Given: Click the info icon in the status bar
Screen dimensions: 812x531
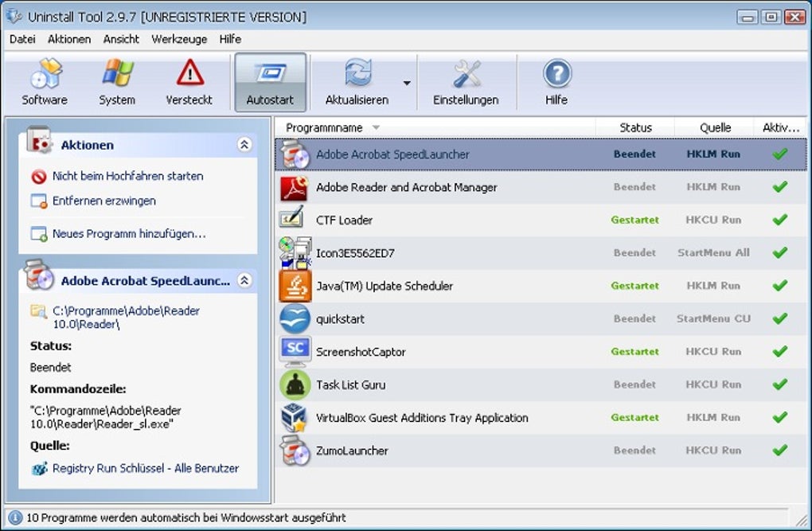Looking at the screenshot, I should 15,517.
